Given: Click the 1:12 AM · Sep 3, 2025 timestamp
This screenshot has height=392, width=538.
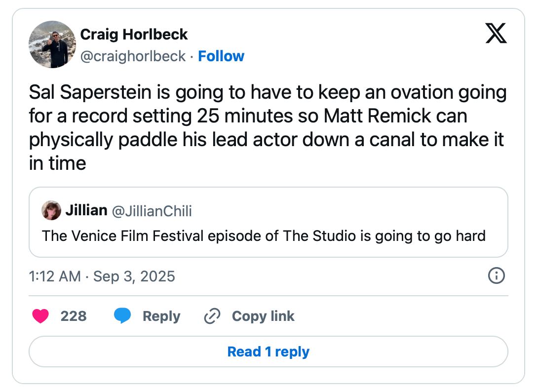Looking at the screenshot, I should coord(102,276).
